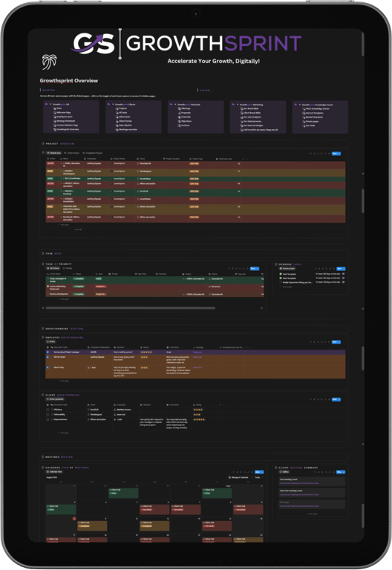Collapse the Growthsprint Marketing toggle
Image resolution: width=392 pixels, height=570 pixels.
238,105
